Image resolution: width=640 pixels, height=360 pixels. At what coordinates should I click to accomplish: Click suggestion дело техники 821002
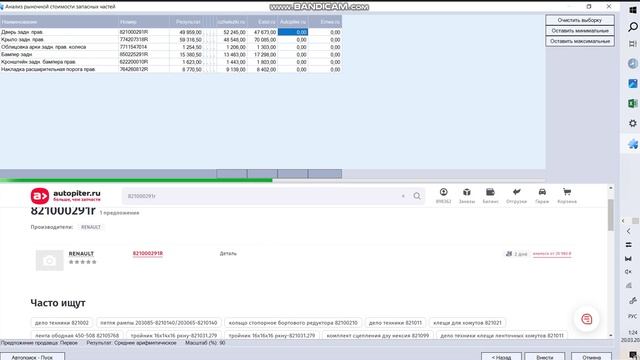(62, 322)
